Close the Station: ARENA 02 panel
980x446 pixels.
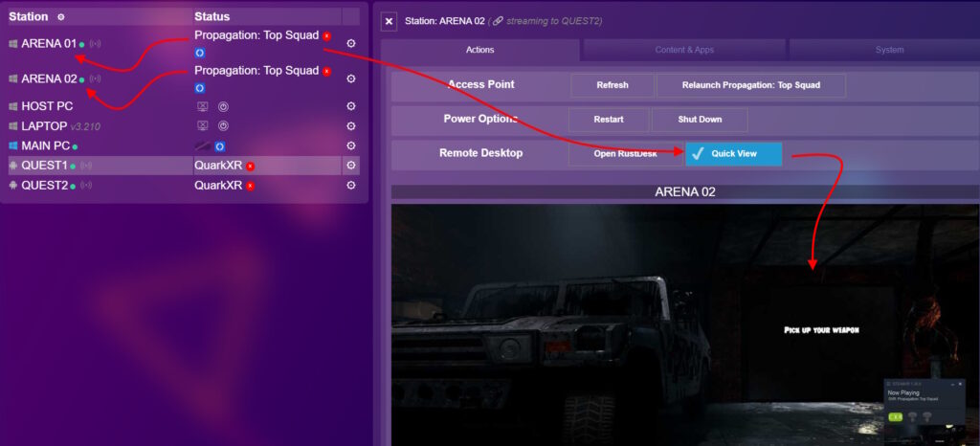pos(389,21)
